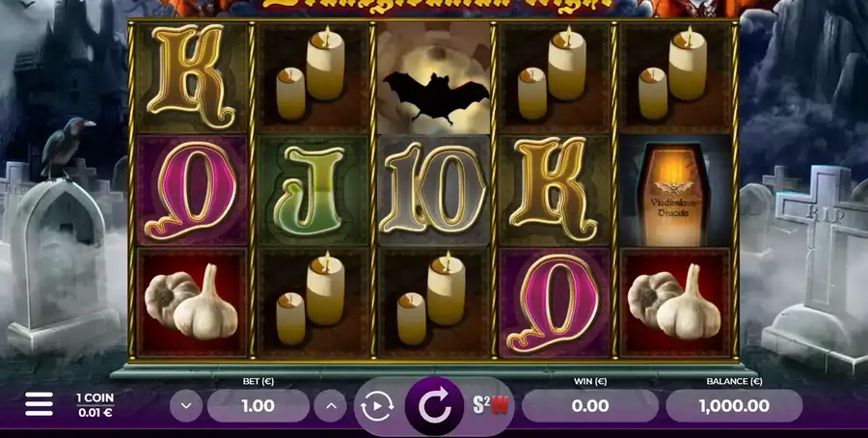Click the pink Q in fourth reel
Screen dimensions: 868x438
click(x=555, y=303)
